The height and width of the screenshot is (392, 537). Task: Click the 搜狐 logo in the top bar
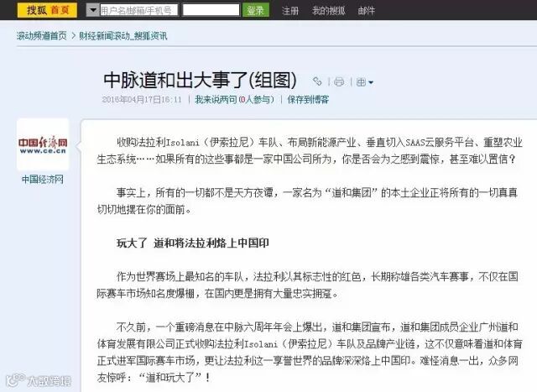pos(36,10)
